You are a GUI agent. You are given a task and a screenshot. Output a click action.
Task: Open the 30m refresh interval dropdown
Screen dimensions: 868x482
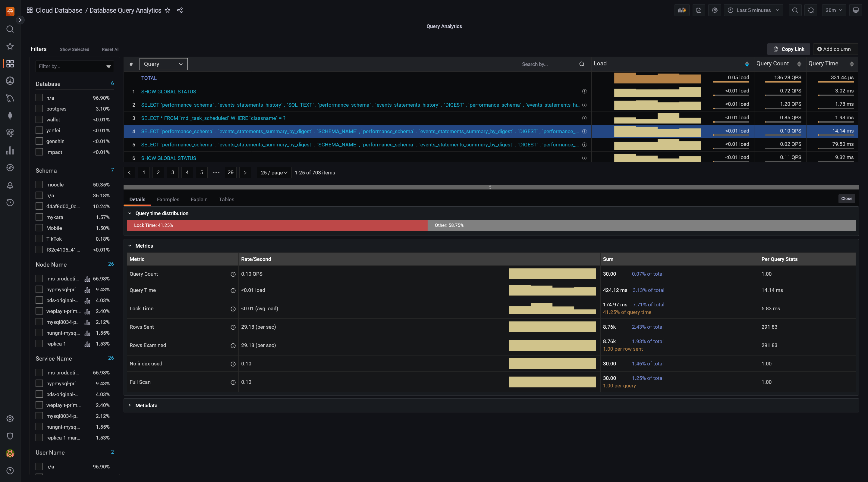coord(834,11)
